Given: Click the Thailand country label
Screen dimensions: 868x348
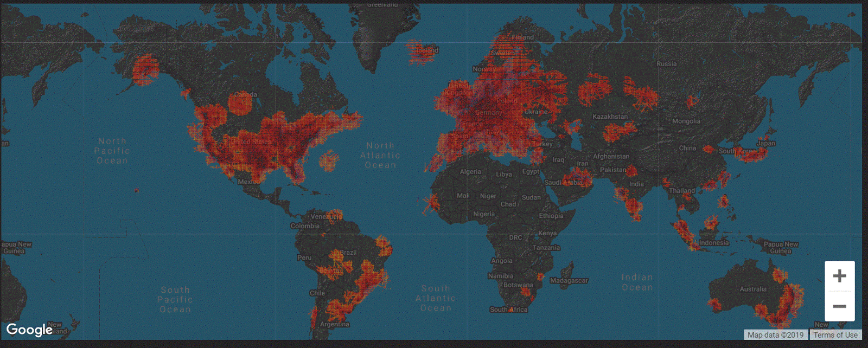Looking at the screenshot, I should 681,191.
